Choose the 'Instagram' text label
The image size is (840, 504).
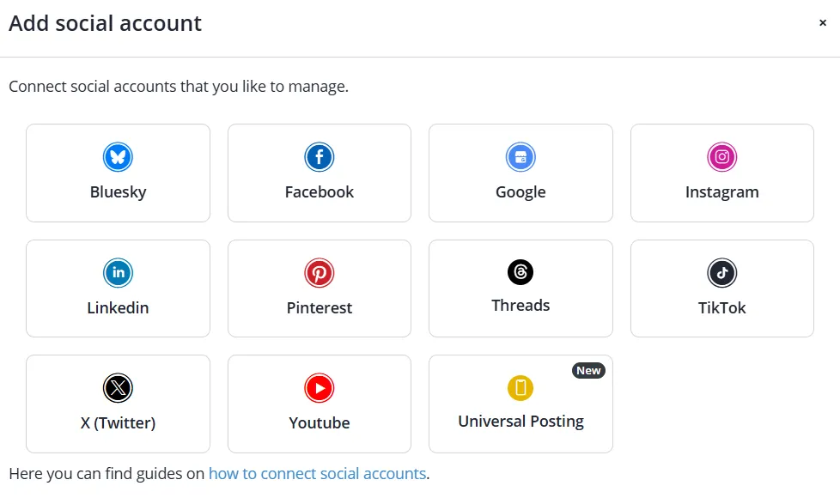click(722, 192)
